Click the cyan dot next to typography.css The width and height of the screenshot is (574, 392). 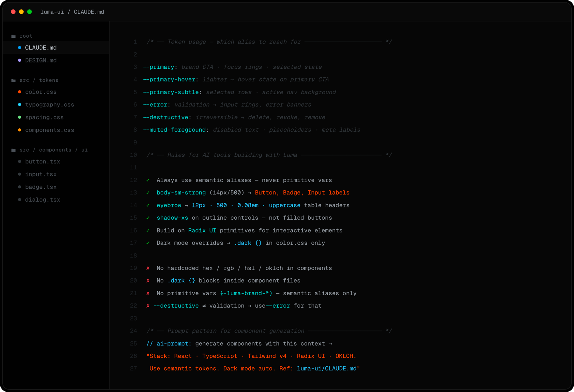20,104
